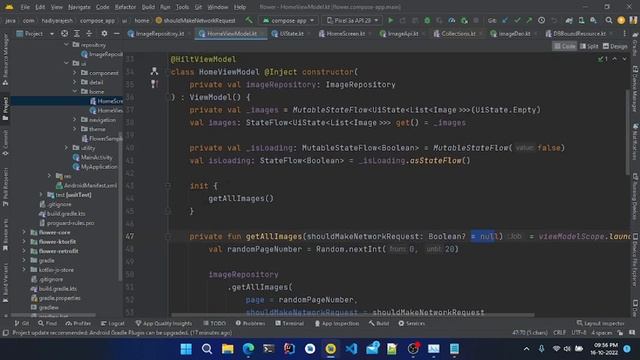Screen dimensions: 640x360
Task: Select opened file target icon in Project panel
Action: click(x=64, y=33)
